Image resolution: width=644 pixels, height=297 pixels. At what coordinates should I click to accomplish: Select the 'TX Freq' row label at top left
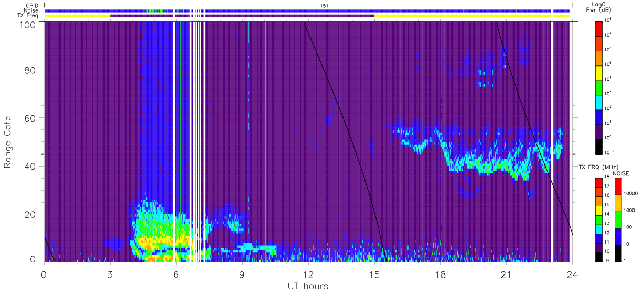point(28,16)
